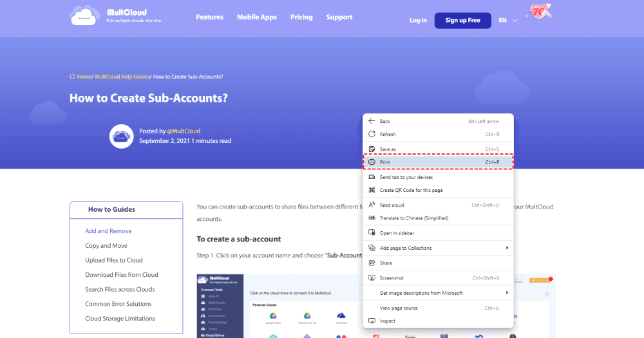Click the Send tab to devices icon
644x338 pixels.
coord(372,177)
